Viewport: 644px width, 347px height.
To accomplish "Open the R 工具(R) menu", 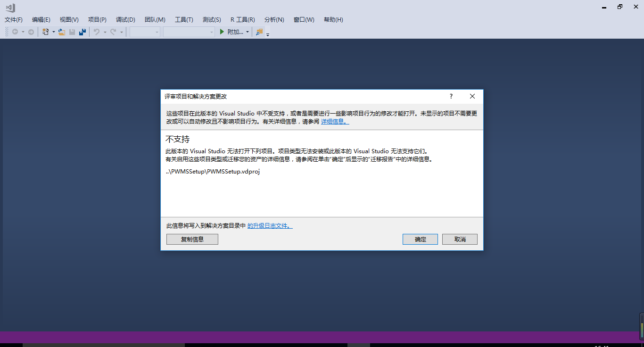I will (x=243, y=20).
